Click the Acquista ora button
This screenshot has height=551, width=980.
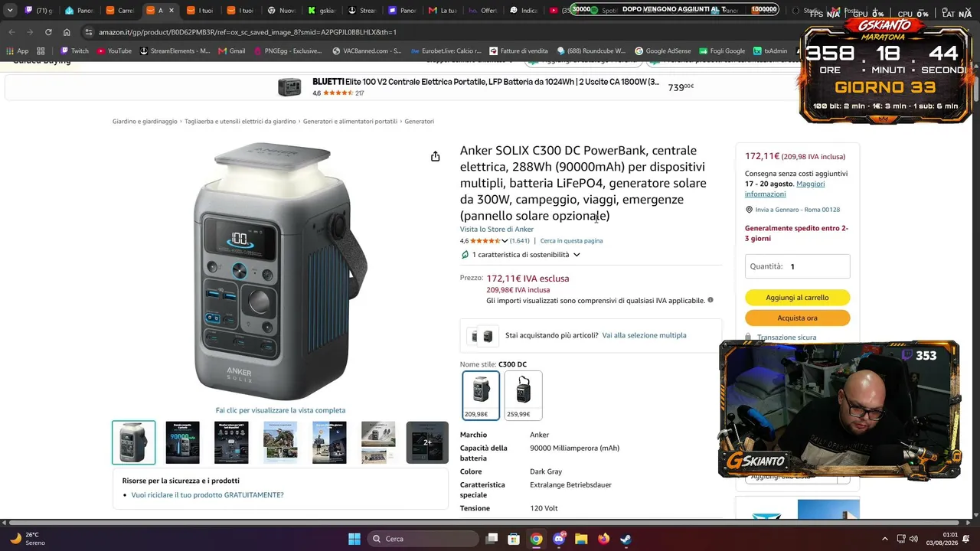(x=797, y=318)
